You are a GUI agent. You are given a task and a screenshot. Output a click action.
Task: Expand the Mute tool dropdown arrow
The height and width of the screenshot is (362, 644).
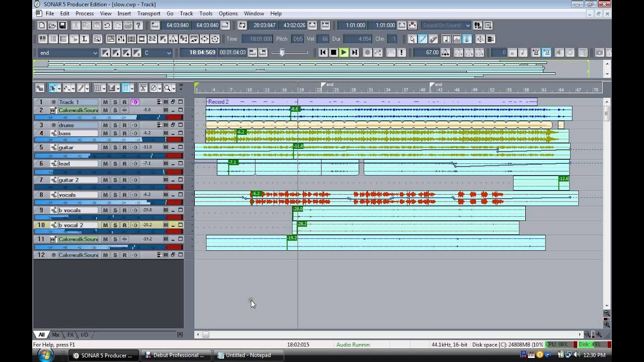[x=160, y=88]
